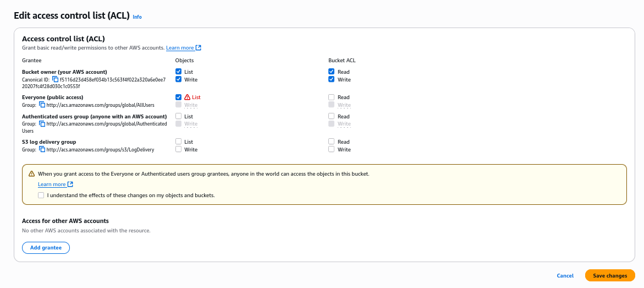This screenshot has height=288, width=644.
Task: Click the external link icon beside top Learn more
Action: pyautogui.click(x=199, y=48)
